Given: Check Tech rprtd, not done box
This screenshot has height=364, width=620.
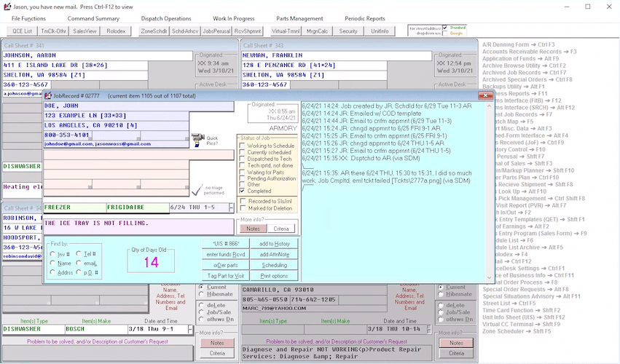Looking at the screenshot, I should tap(242, 165).
